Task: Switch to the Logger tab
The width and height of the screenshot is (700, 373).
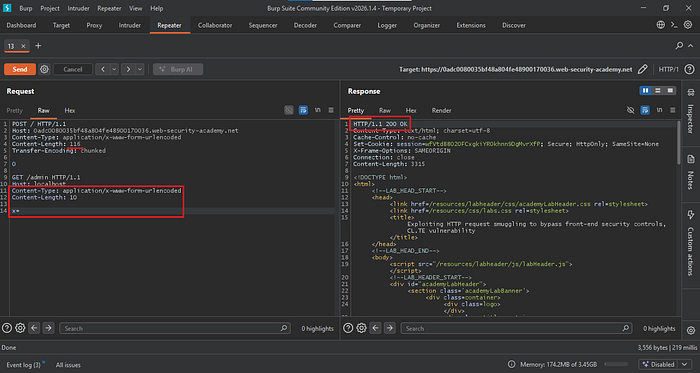Action: click(x=387, y=25)
